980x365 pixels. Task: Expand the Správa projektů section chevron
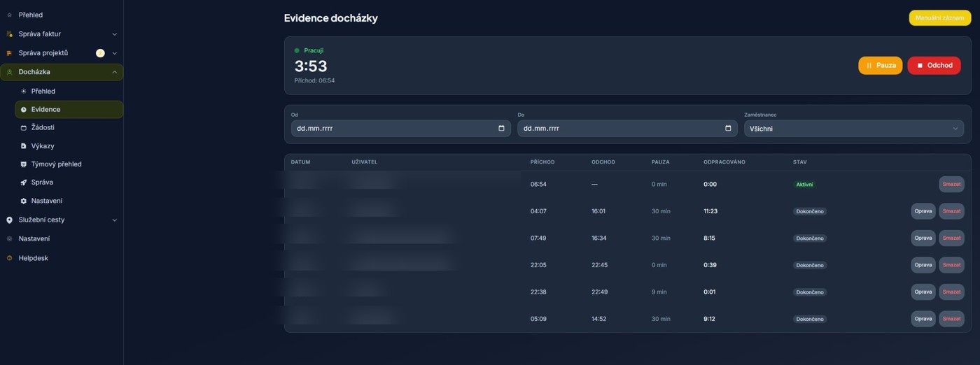pos(115,53)
